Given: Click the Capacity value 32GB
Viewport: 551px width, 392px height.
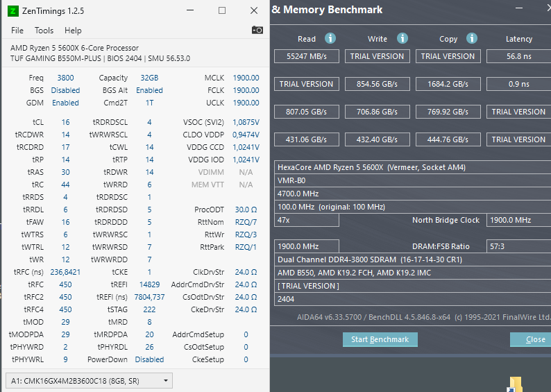Looking at the screenshot, I should [149, 78].
